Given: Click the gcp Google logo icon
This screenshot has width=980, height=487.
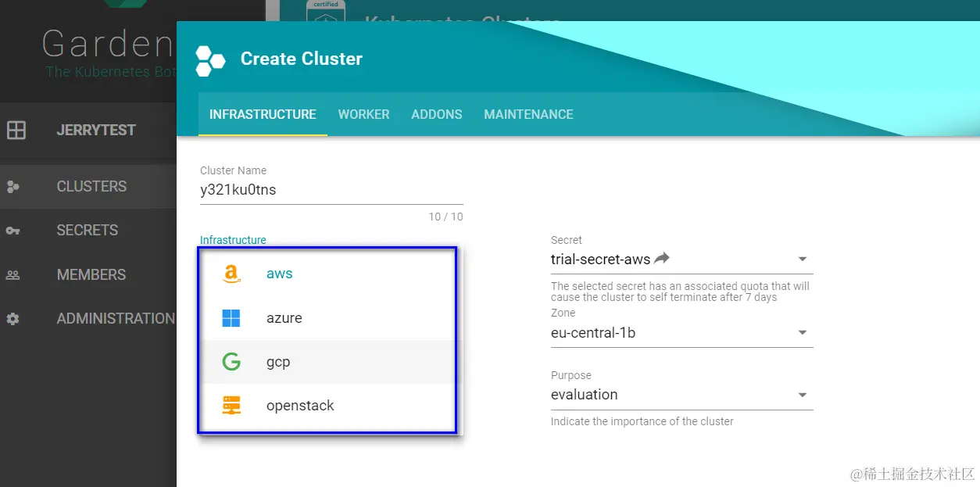Looking at the screenshot, I should (x=231, y=362).
